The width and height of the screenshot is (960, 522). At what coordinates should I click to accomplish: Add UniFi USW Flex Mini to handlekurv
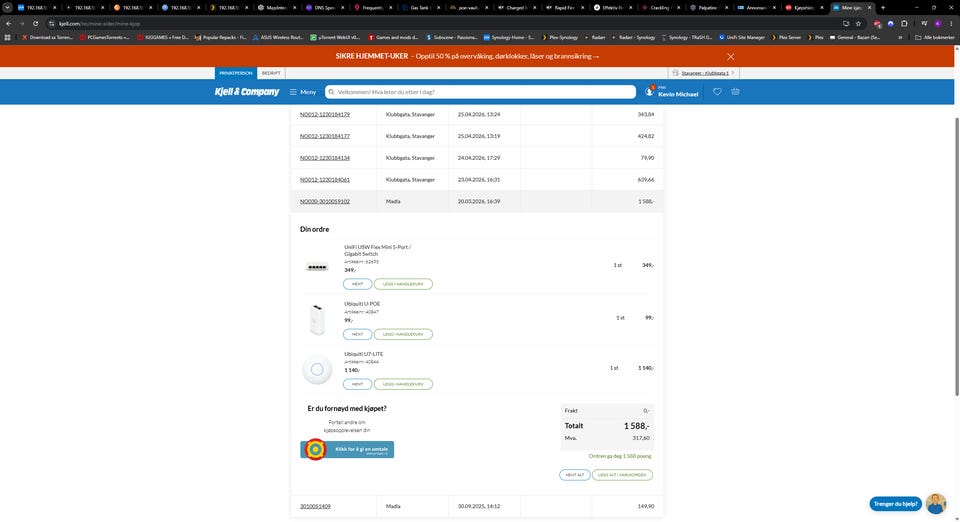point(403,284)
